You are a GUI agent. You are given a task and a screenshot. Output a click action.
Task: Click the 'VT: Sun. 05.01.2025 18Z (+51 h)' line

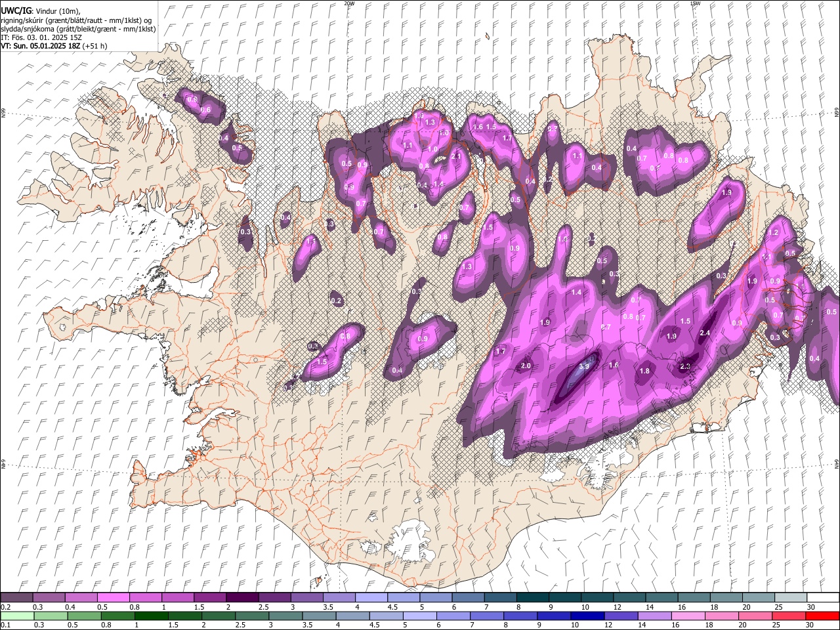click(54, 46)
